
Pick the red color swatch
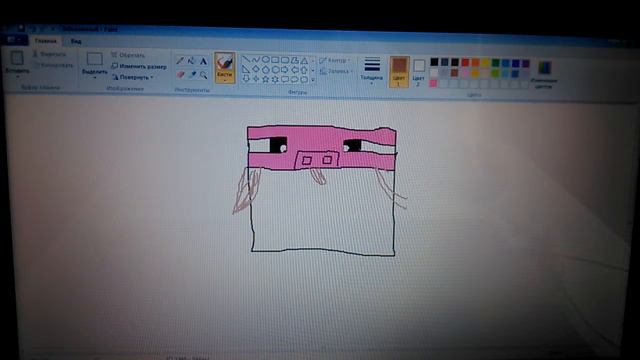(x=465, y=62)
